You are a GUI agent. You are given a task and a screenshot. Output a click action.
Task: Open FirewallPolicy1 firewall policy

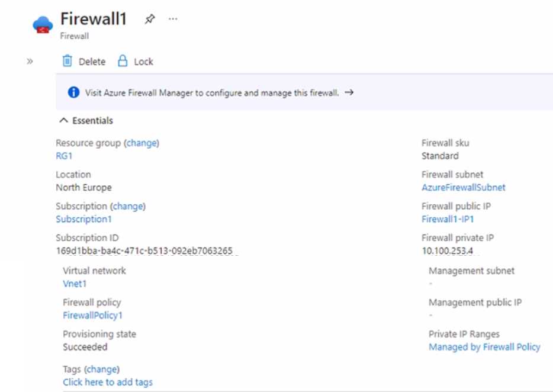click(x=92, y=316)
